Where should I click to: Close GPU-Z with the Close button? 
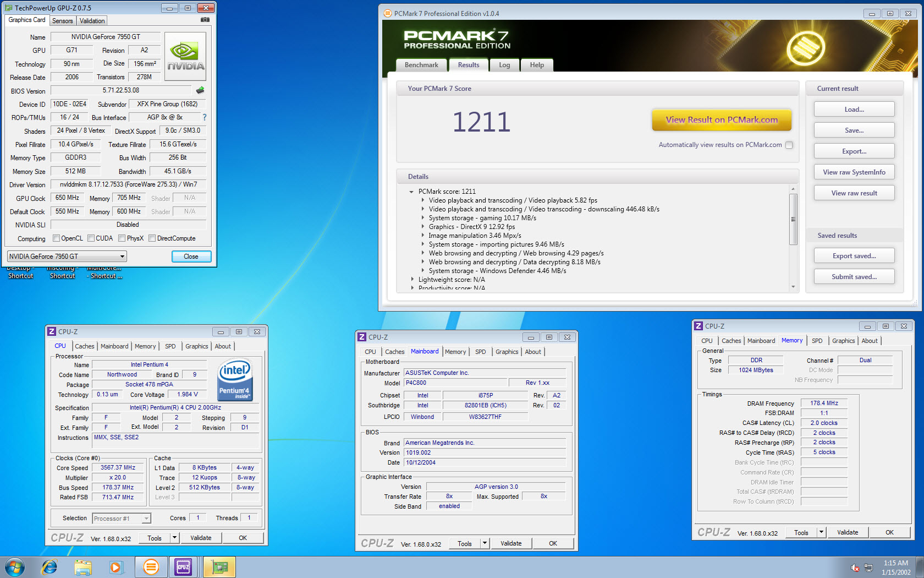pyautogui.click(x=191, y=257)
